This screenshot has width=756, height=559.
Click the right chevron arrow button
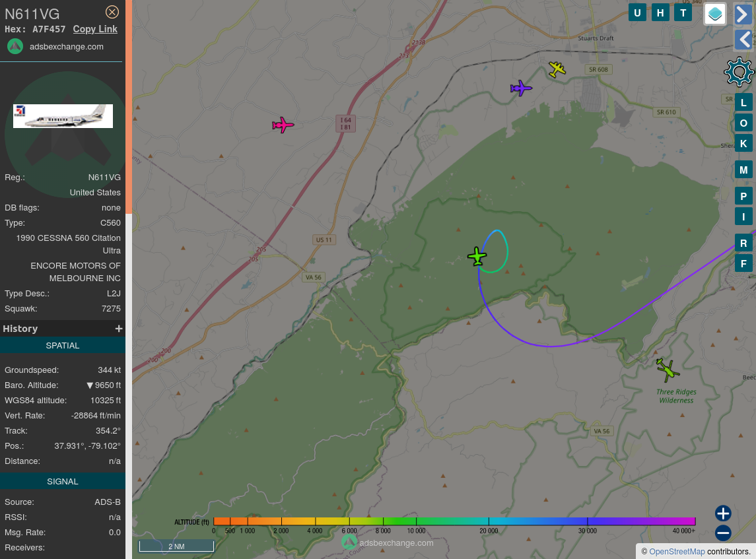click(x=743, y=14)
